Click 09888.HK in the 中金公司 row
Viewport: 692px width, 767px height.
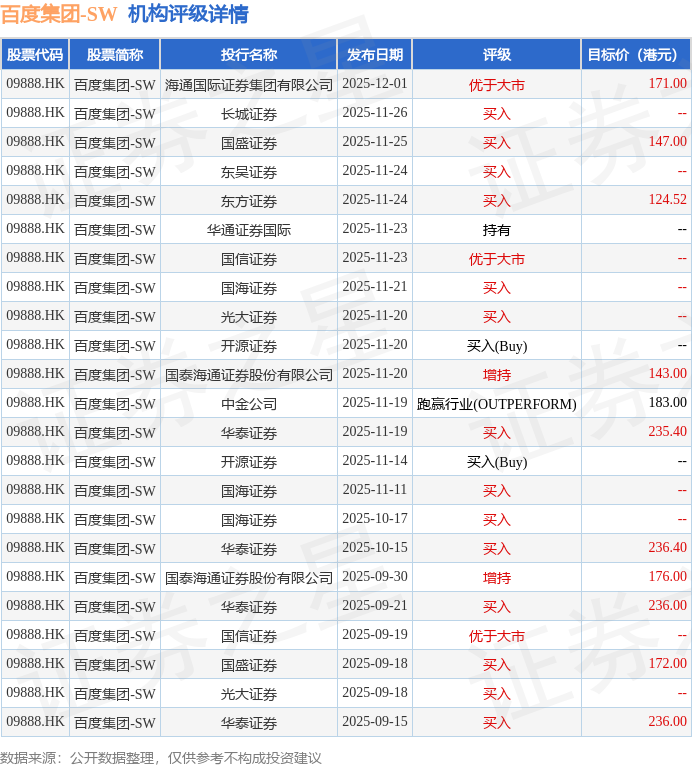point(35,402)
